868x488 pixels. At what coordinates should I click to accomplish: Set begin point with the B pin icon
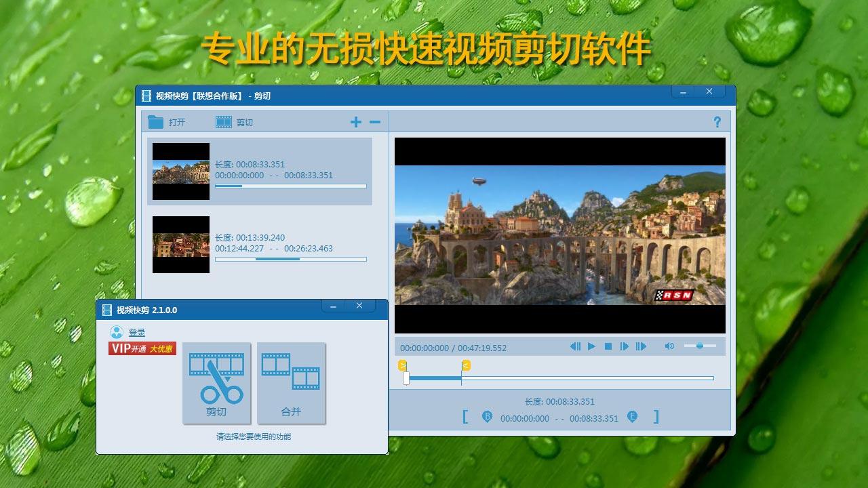tap(486, 417)
